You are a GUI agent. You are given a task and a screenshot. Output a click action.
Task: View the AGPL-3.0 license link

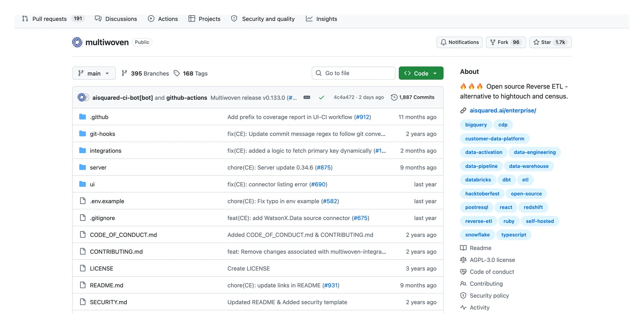(492, 260)
